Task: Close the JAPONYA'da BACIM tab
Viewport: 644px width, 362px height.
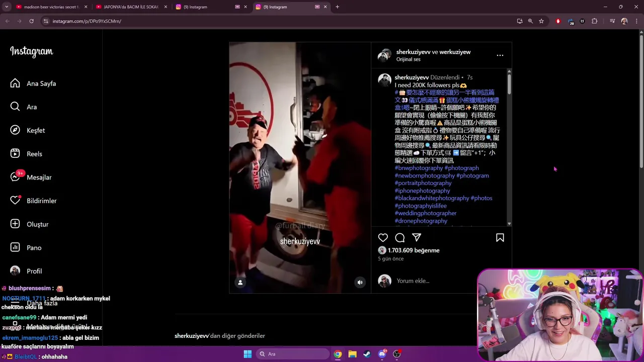Action: point(166,7)
